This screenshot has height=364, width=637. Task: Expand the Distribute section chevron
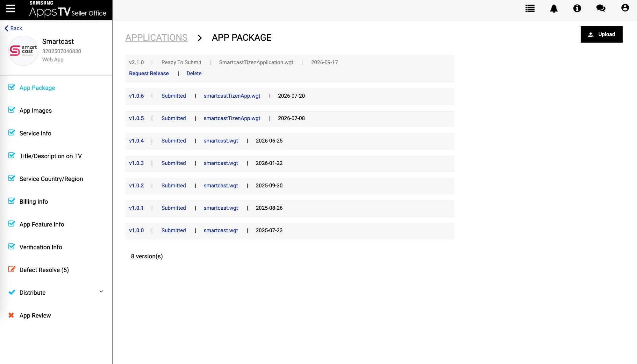point(101,291)
